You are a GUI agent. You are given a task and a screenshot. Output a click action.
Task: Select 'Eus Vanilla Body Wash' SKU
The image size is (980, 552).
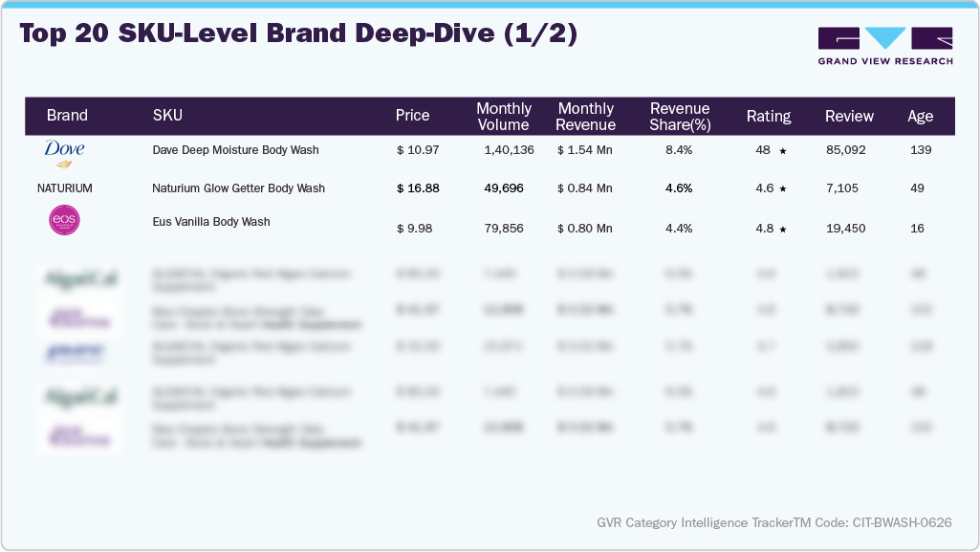[x=211, y=222]
